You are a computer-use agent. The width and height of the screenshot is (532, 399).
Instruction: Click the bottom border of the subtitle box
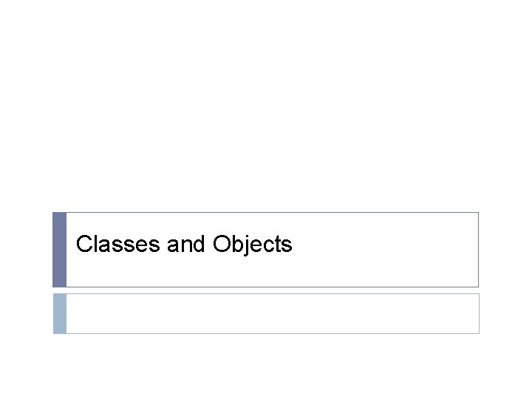point(272,332)
